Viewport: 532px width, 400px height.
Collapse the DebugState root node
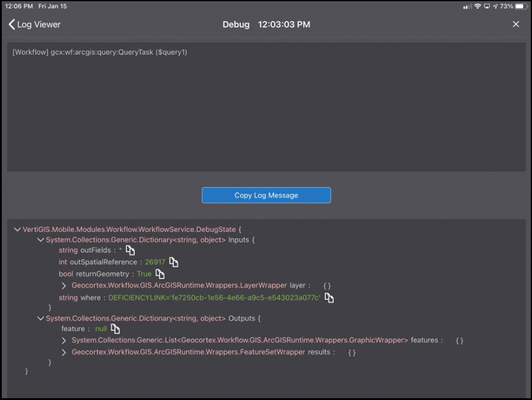[x=17, y=230]
